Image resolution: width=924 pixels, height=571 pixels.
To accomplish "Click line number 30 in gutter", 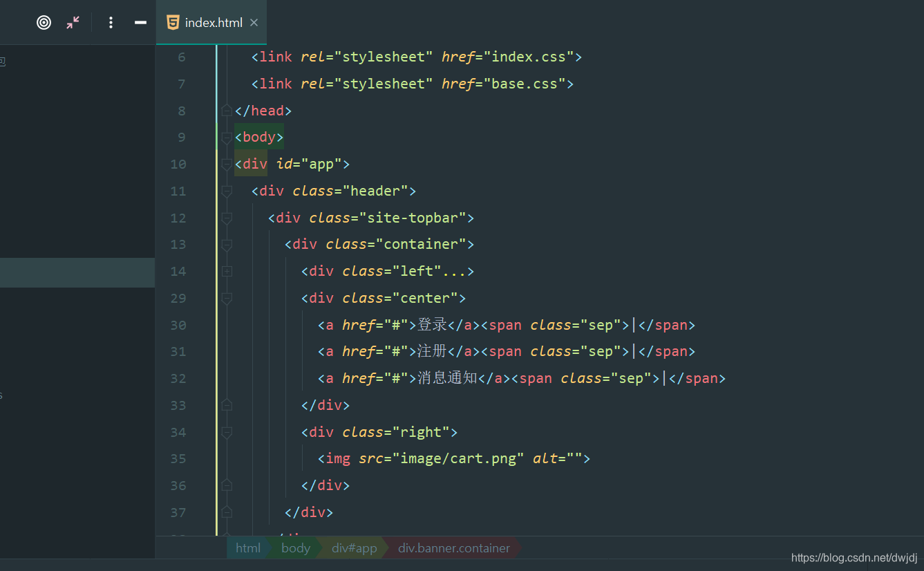I will [178, 325].
